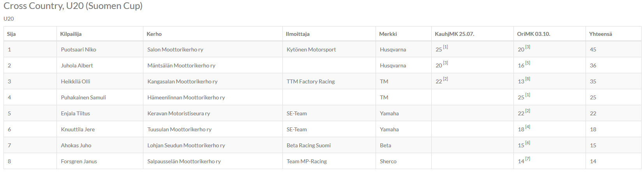Select competitor Juhola Albert

point(77,65)
